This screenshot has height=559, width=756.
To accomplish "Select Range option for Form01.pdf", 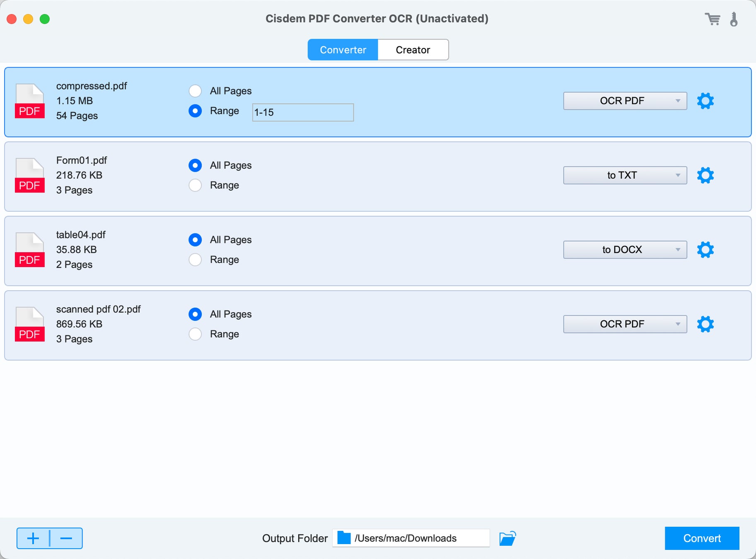I will 195,185.
